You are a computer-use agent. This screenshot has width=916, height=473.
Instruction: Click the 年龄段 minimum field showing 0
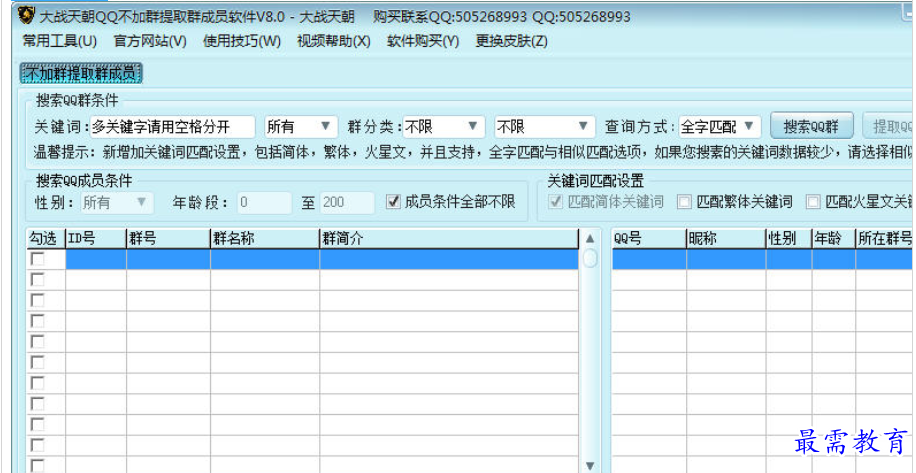click(265, 203)
